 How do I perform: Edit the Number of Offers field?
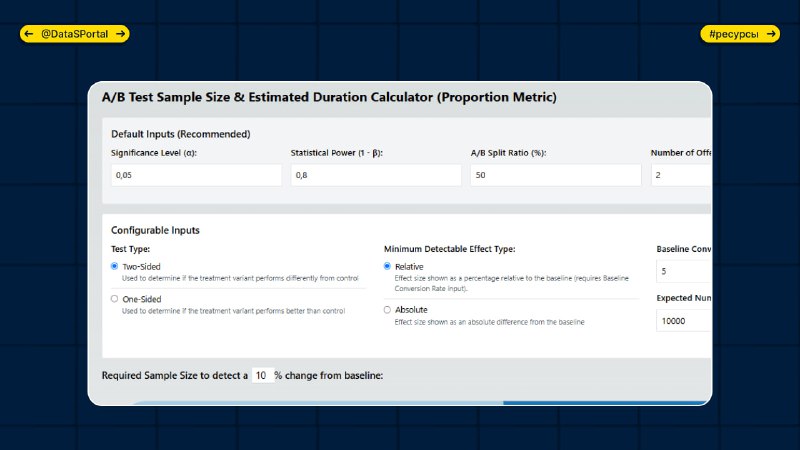(x=681, y=175)
